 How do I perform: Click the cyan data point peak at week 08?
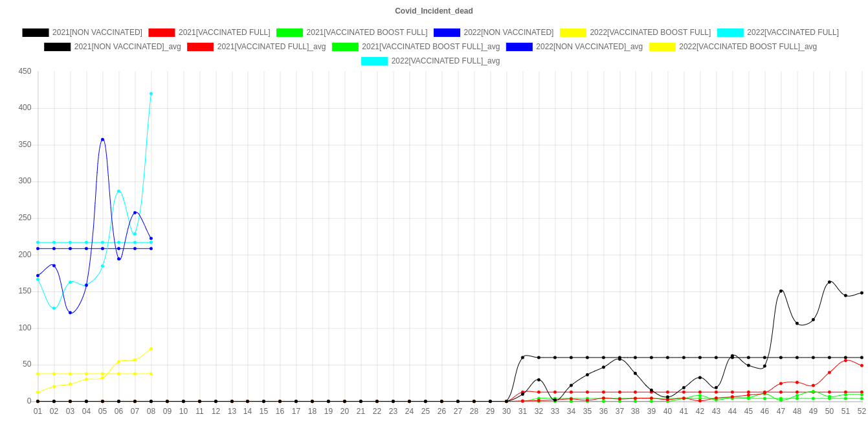(151, 93)
